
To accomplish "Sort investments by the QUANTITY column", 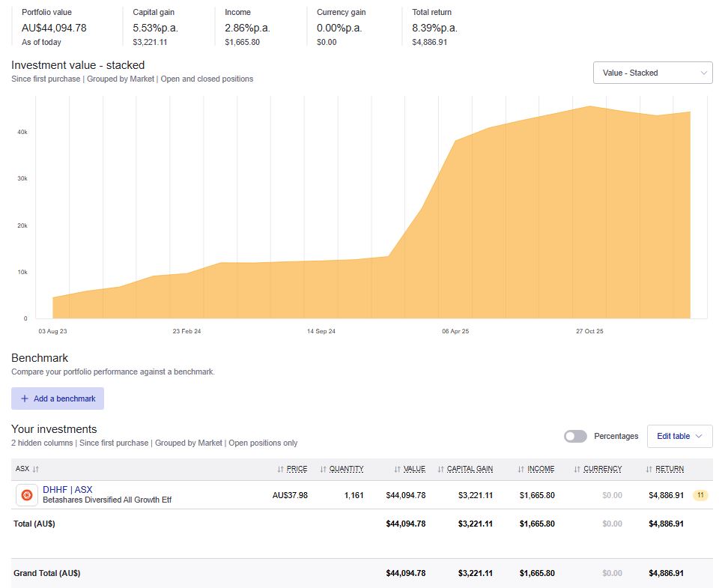I will click(x=342, y=469).
